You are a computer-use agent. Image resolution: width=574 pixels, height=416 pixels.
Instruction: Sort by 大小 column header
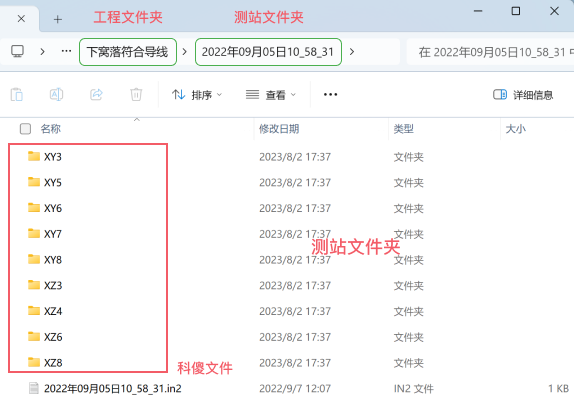[x=515, y=129]
